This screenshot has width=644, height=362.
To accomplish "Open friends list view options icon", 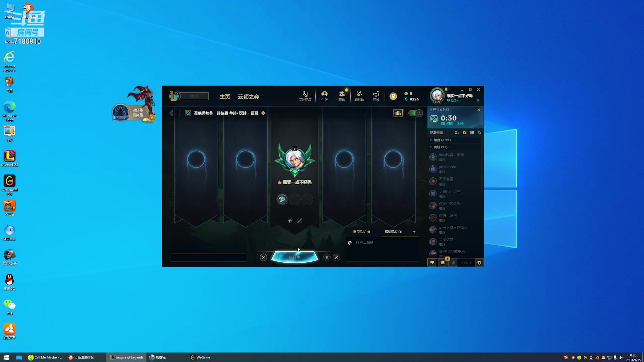I will pyautogui.click(x=472, y=133).
